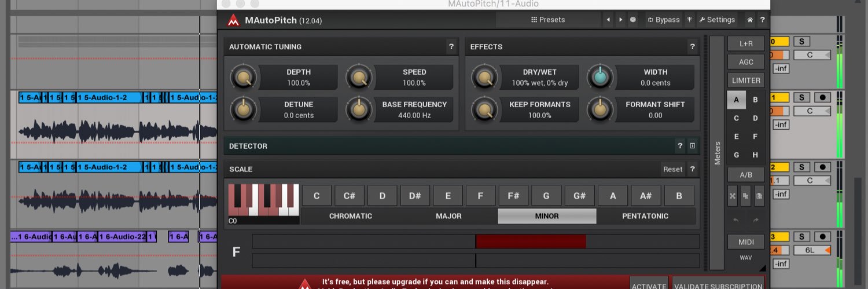Click the Speed knob

click(x=359, y=77)
